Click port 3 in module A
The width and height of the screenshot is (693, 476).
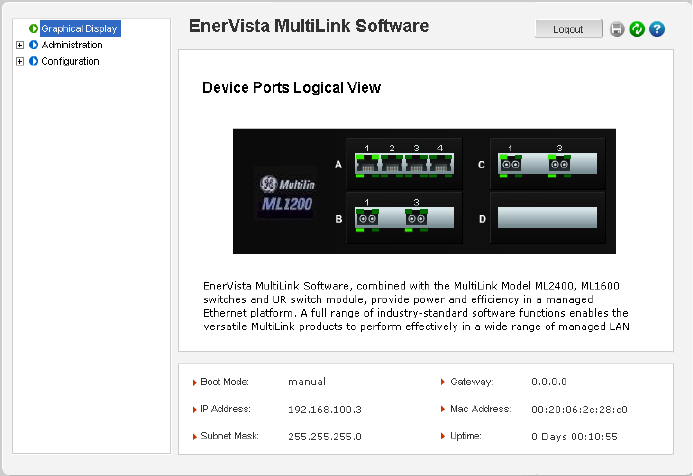coord(416,164)
